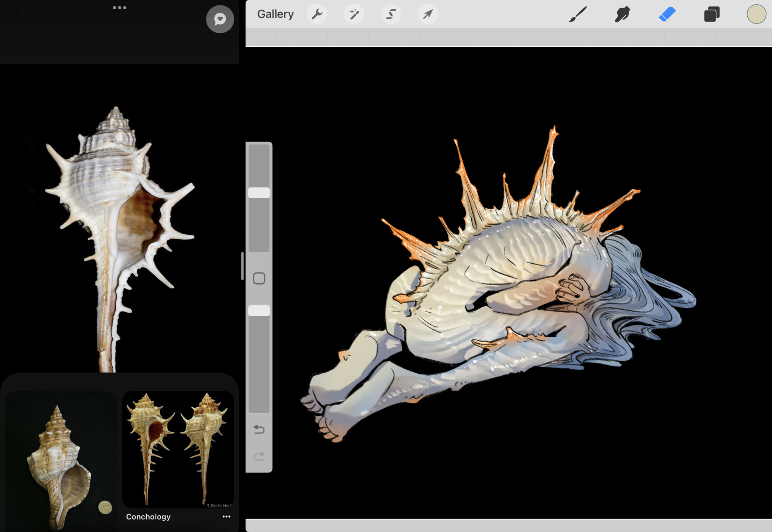Tap the square Modify button on sidebar
The image size is (772, 532).
point(259,278)
